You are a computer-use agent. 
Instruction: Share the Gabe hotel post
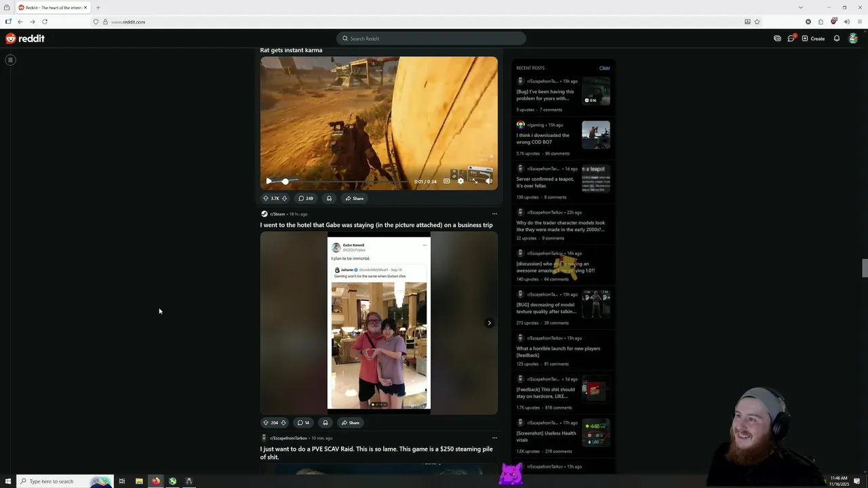point(350,423)
